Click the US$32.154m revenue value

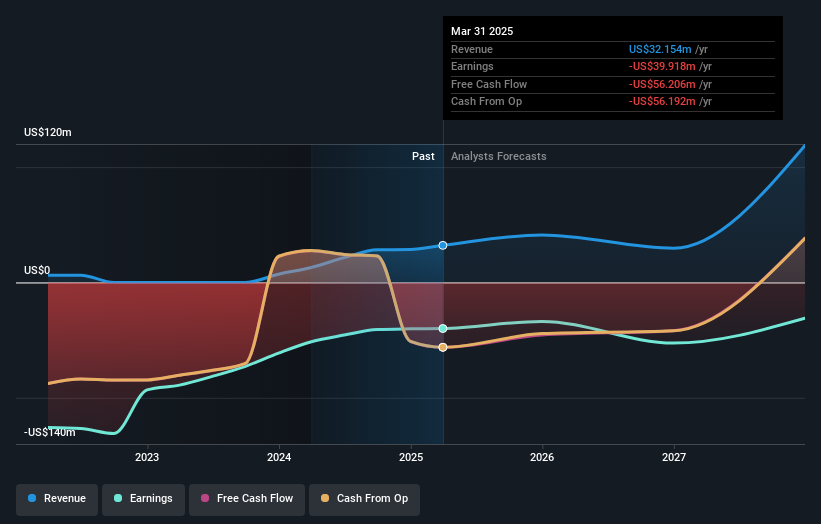point(660,49)
